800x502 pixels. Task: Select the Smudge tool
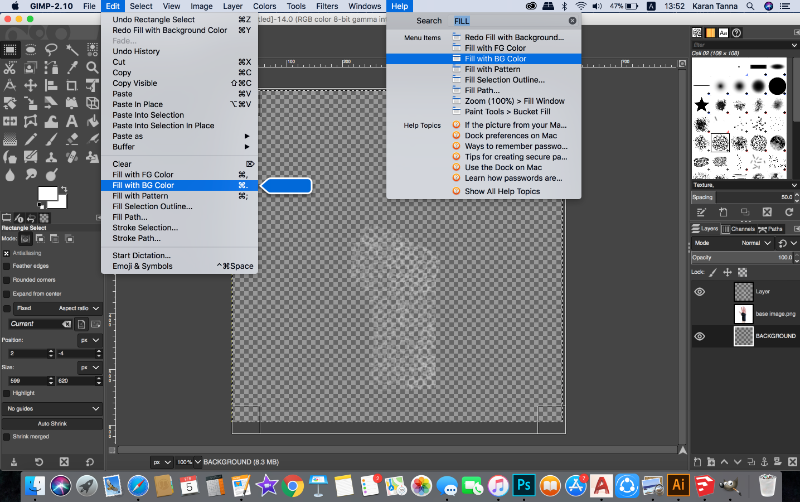pyautogui.click(x=31, y=175)
